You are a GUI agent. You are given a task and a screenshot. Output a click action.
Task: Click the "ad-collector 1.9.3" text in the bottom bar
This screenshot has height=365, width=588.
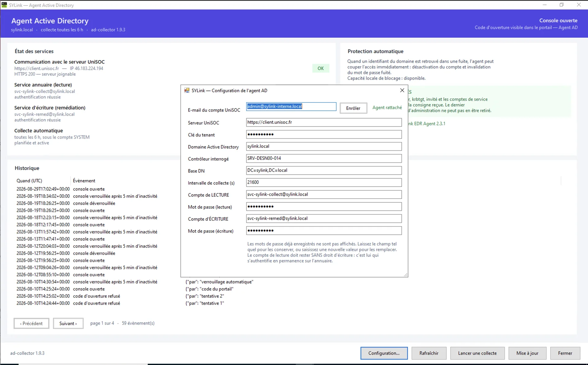[x=27, y=353]
